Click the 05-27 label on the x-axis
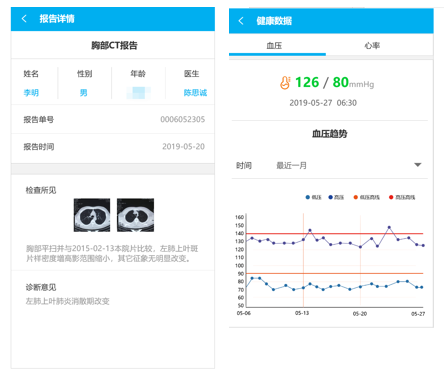 [418, 314]
